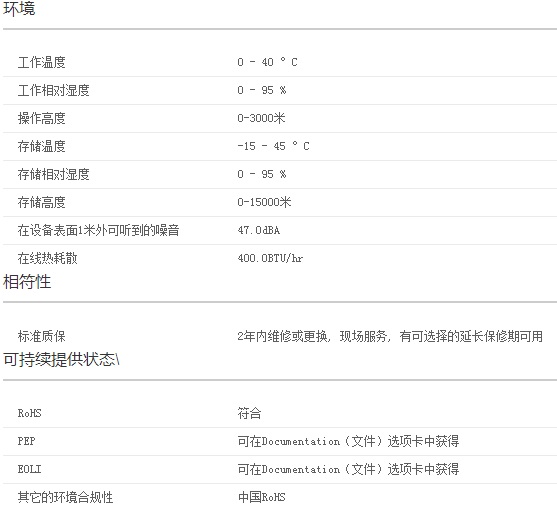Click the EOLI row Documentation value
The image size is (557, 511).
click(x=348, y=469)
